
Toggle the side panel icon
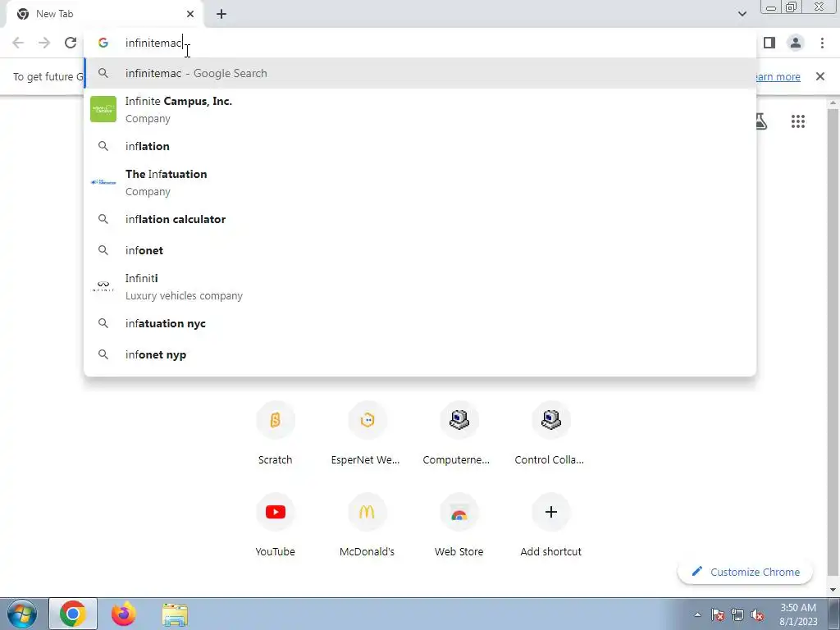point(769,43)
